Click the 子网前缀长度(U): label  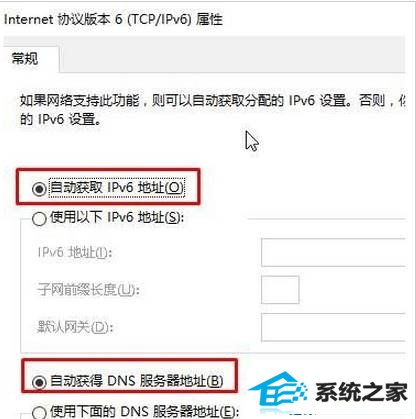pyautogui.click(x=88, y=290)
